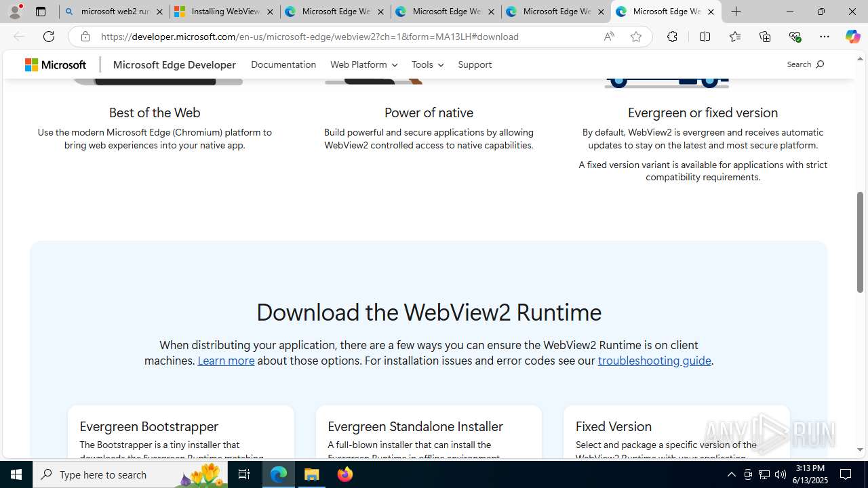Open the Copilot sidebar icon
Viewport: 868px width, 488px height.
point(853,37)
